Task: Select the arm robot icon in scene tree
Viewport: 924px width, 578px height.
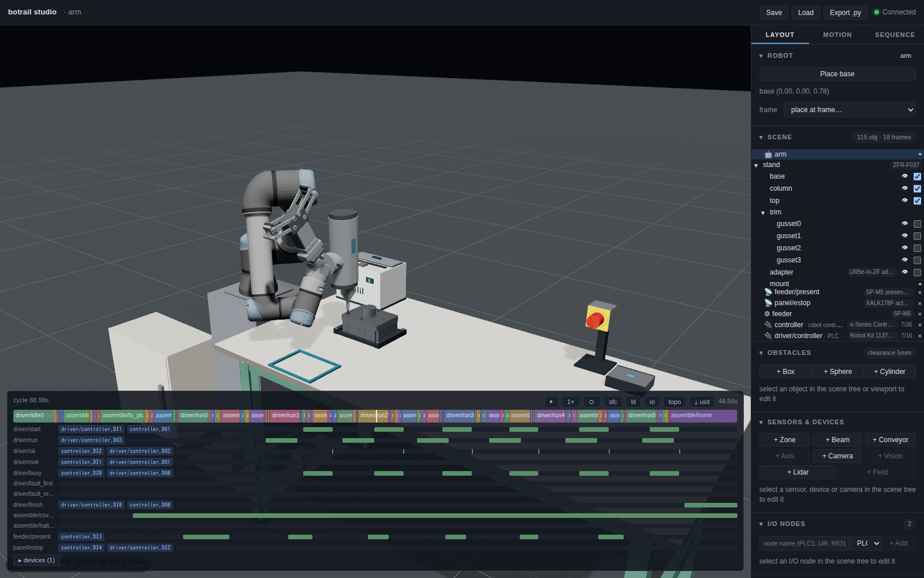Action: (x=768, y=154)
